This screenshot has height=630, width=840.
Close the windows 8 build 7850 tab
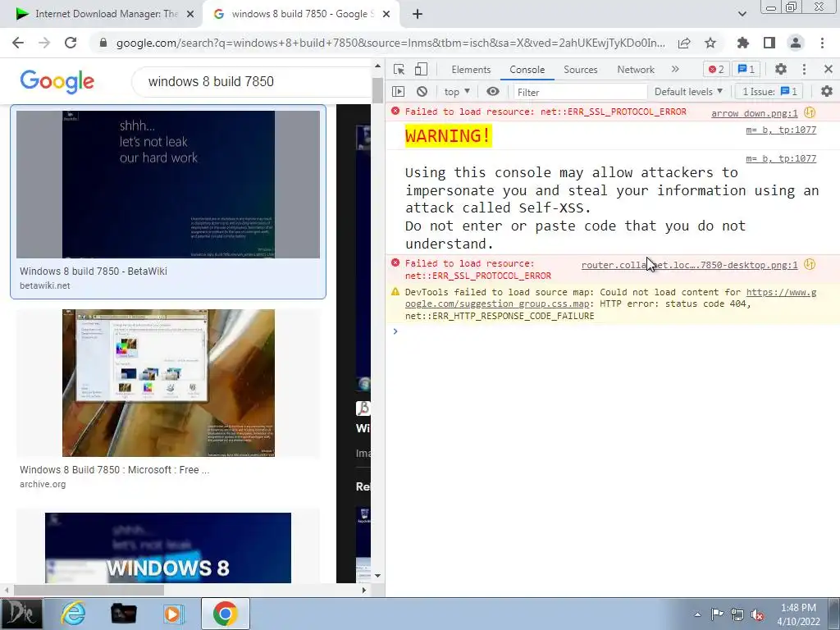[x=386, y=15]
